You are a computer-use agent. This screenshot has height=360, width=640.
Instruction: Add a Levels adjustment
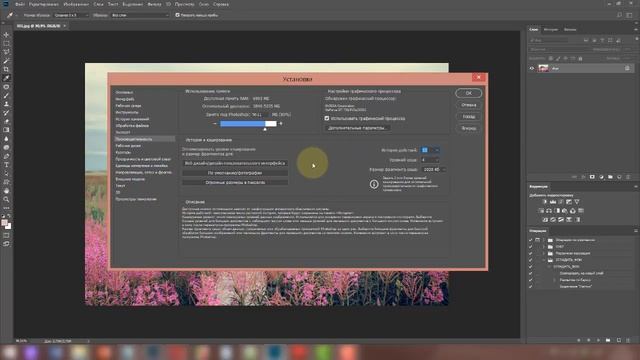553,202
